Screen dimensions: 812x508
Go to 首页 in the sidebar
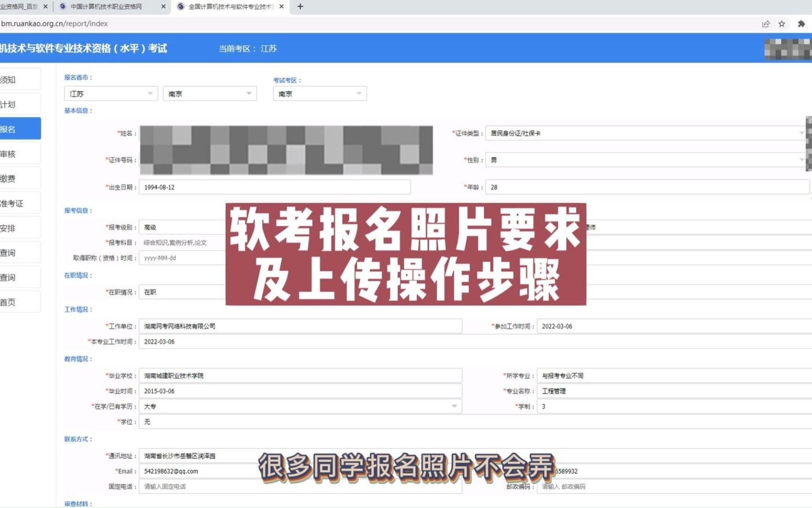(x=20, y=302)
